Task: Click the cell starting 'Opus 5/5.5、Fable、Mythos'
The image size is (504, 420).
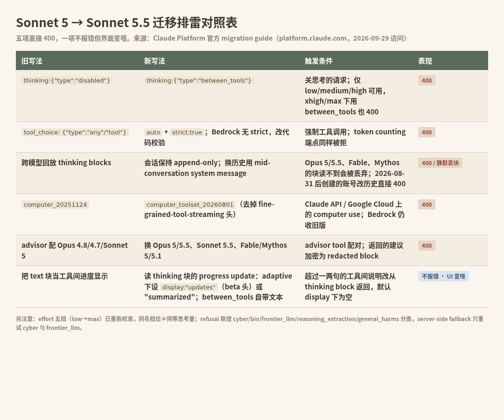Action: pos(355,173)
